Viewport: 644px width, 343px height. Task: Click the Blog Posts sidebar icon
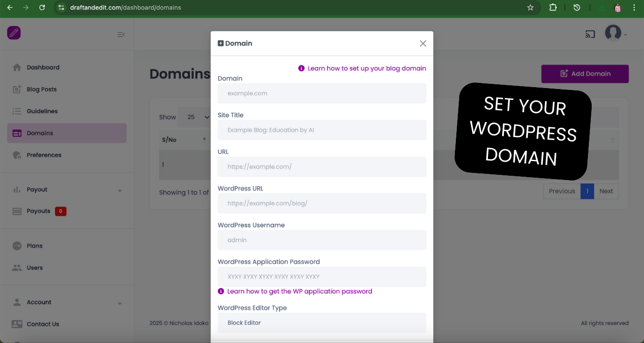click(17, 89)
